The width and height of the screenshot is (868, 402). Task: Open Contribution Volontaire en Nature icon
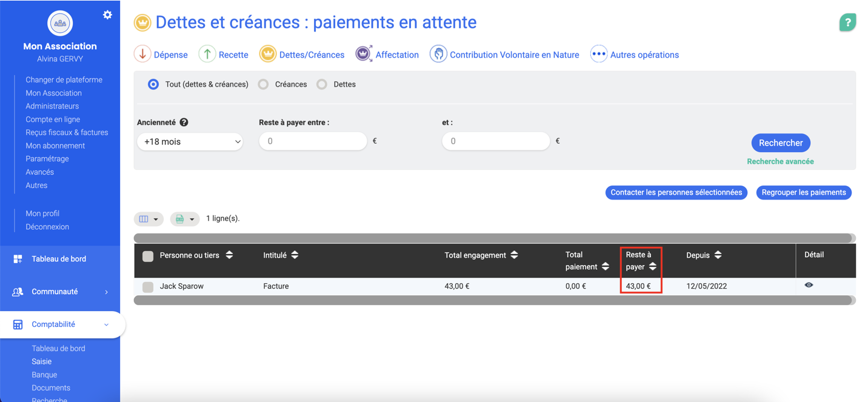point(438,54)
